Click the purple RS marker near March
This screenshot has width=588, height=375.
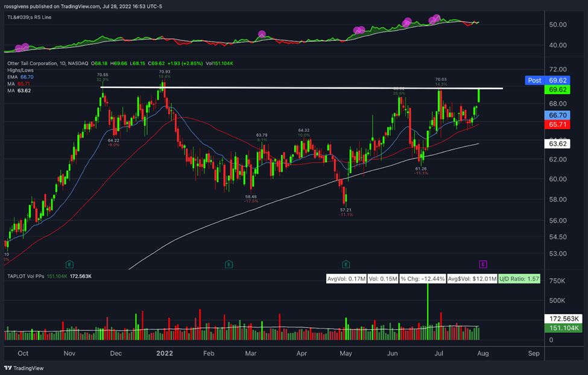(262, 34)
